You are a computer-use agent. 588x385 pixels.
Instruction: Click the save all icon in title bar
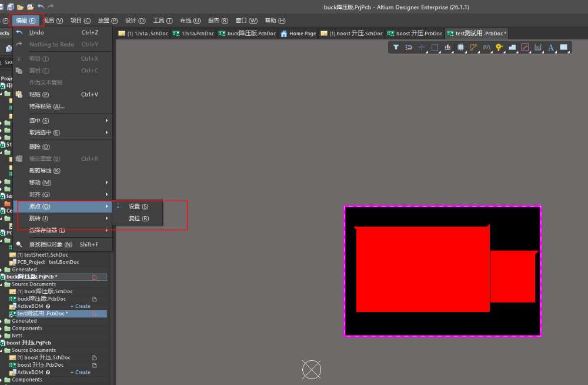point(10,6)
